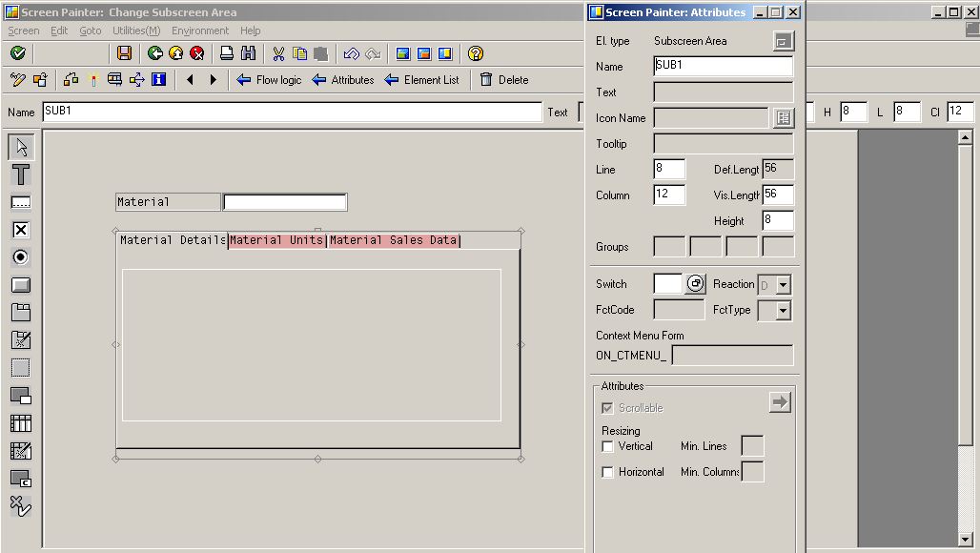The height and width of the screenshot is (553, 980).
Task: Select the Text element tool
Action: [20, 174]
